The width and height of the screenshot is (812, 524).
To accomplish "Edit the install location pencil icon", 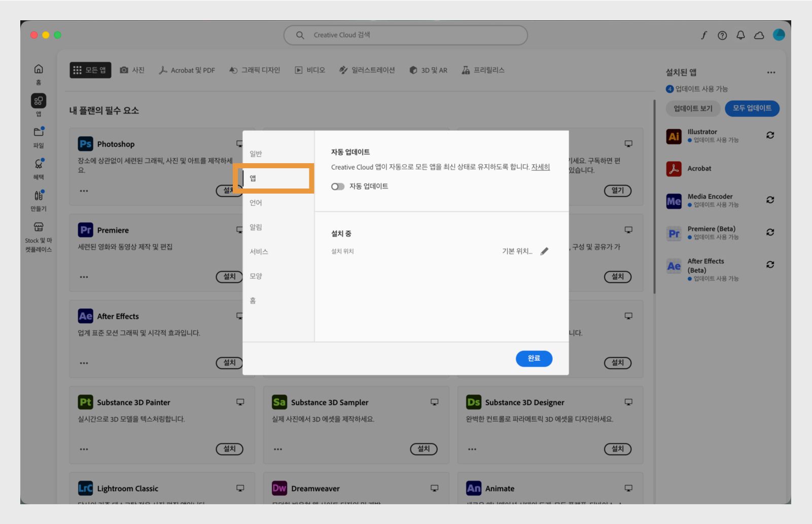I will [544, 251].
